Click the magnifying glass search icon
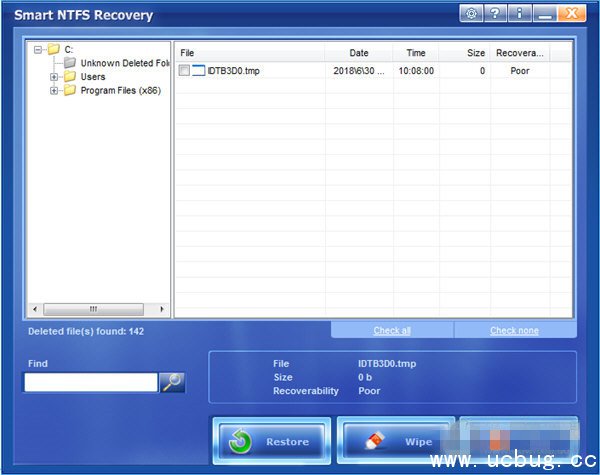The width and height of the screenshot is (600, 475). (x=172, y=382)
